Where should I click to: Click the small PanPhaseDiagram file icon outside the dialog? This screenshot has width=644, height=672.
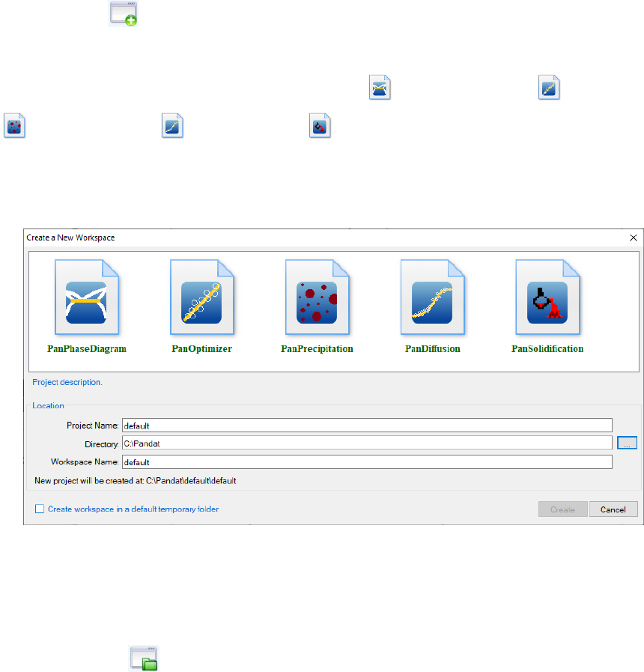click(380, 88)
